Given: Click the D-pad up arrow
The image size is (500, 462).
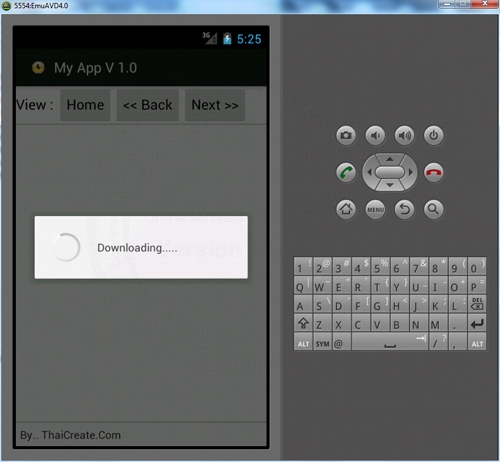Looking at the screenshot, I should pos(390,159).
